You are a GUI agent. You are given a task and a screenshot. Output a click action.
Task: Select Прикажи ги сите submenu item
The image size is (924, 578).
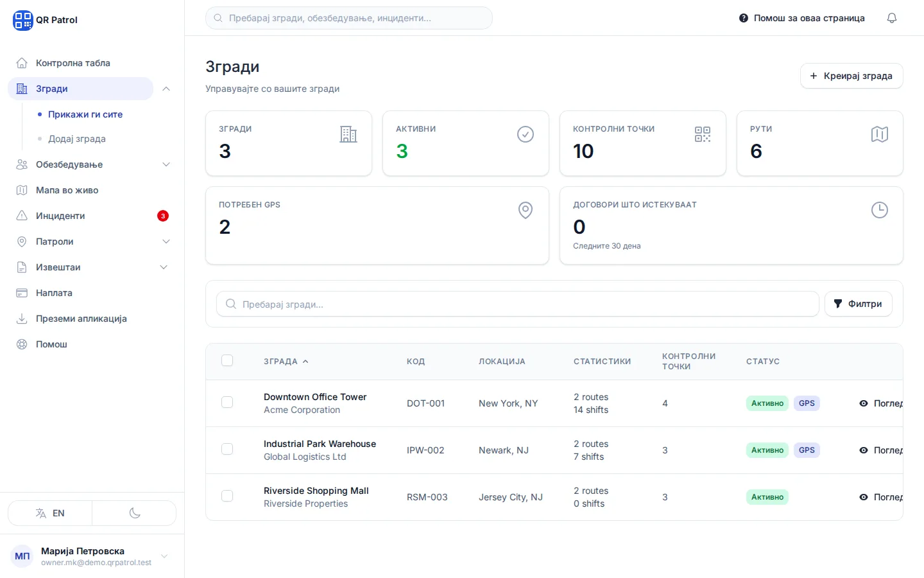point(85,114)
